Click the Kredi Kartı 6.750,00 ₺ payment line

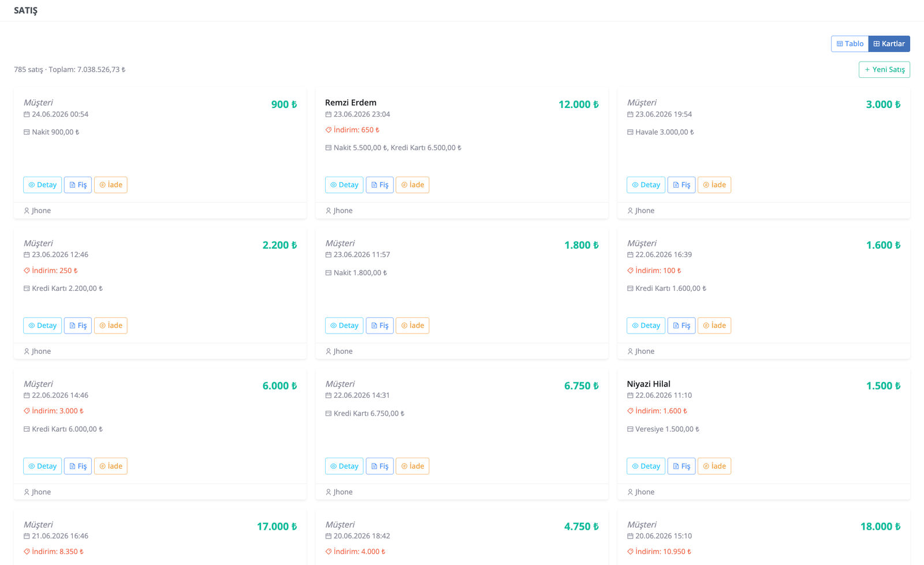(x=365, y=414)
